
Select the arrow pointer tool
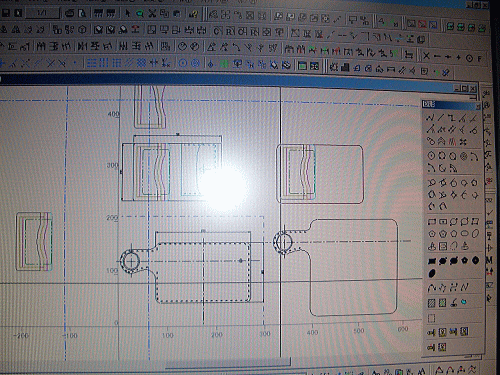[127, 13]
